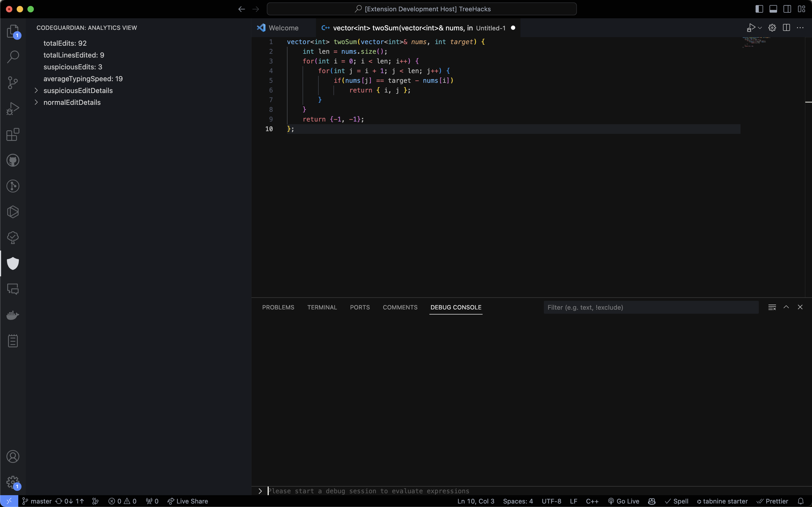Viewport: 812px width, 507px height.
Task: Open the Source Control view
Action: click(x=13, y=83)
